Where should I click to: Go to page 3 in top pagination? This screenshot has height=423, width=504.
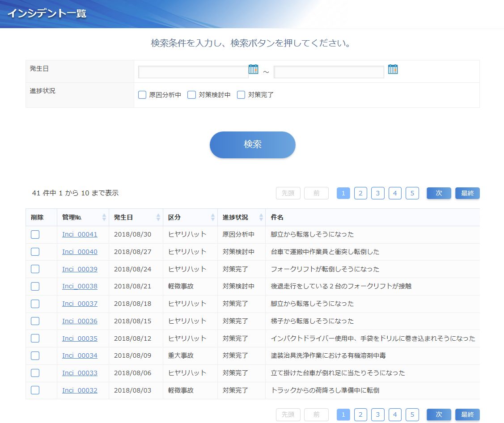point(377,193)
